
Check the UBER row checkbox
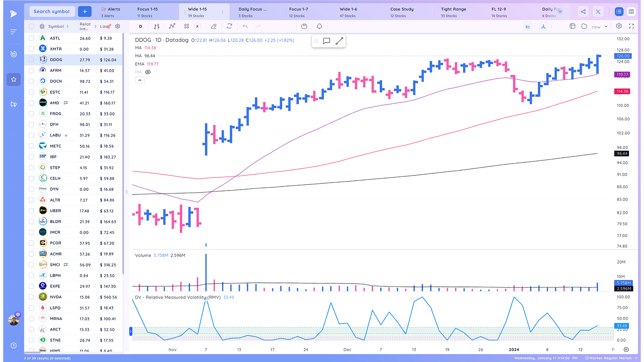tap(31, 211)
